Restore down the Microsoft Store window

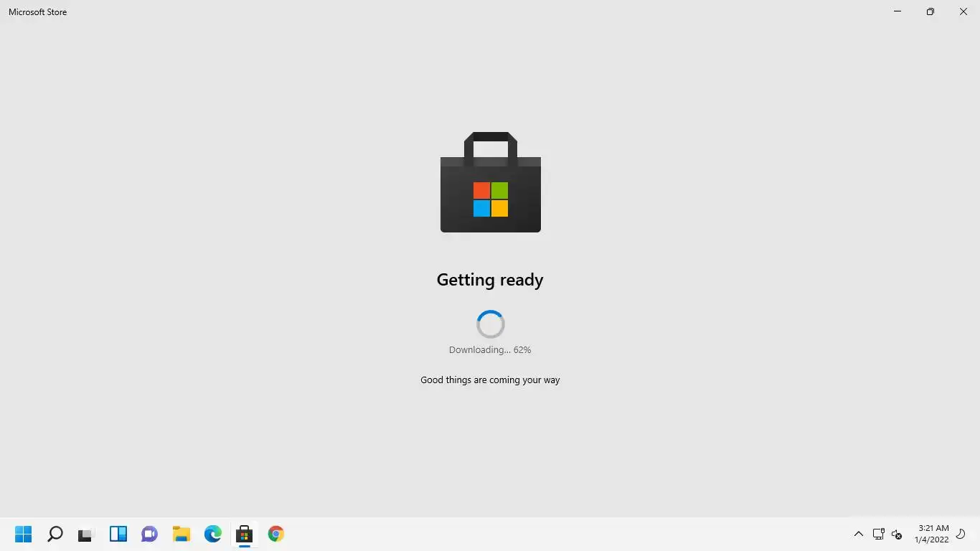click(930, 11)
